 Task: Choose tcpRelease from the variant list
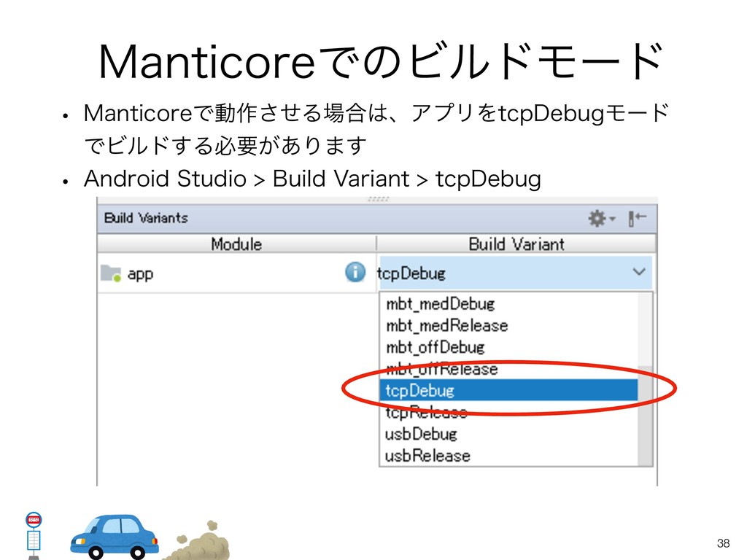(508, 413)
